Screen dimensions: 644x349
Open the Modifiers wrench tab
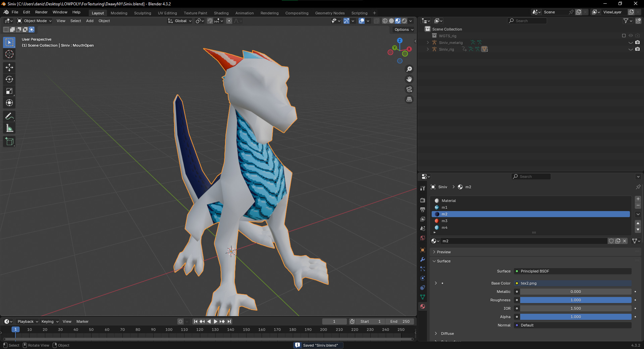[423, 259]
